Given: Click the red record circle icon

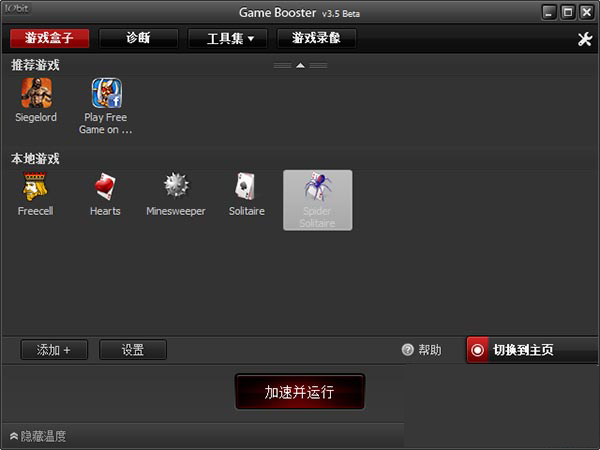Looking at the screenshot, I should (x=477, y=350).
